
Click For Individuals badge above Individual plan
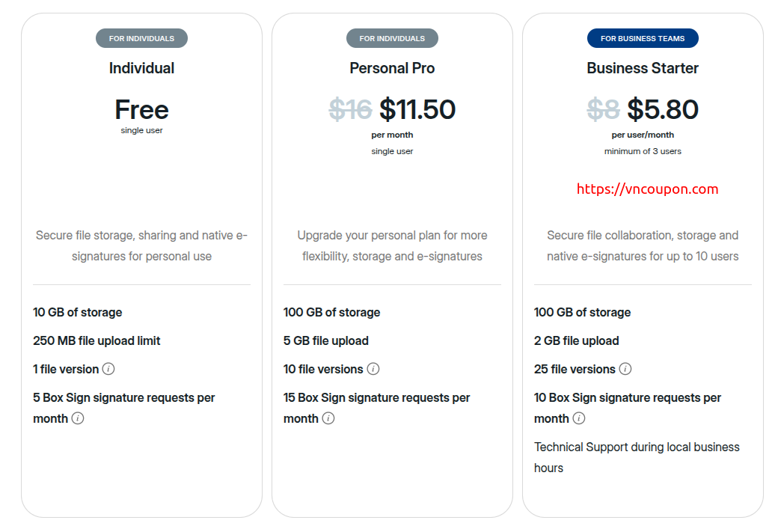141,38
